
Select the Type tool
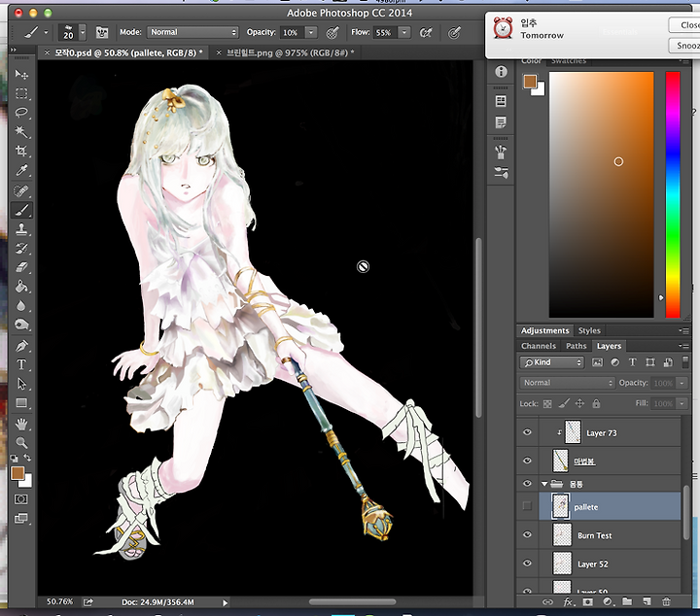21,364
